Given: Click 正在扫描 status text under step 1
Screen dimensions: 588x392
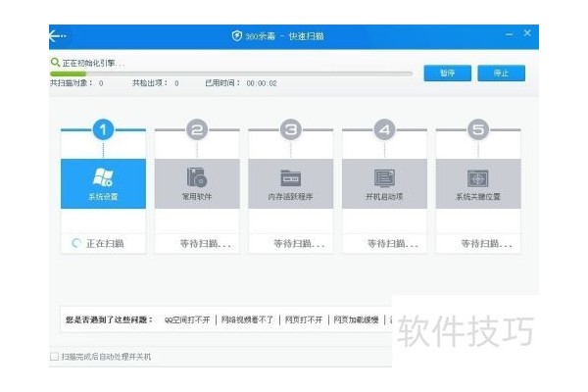Looking at the screenshot, I should tap(105, 244).
